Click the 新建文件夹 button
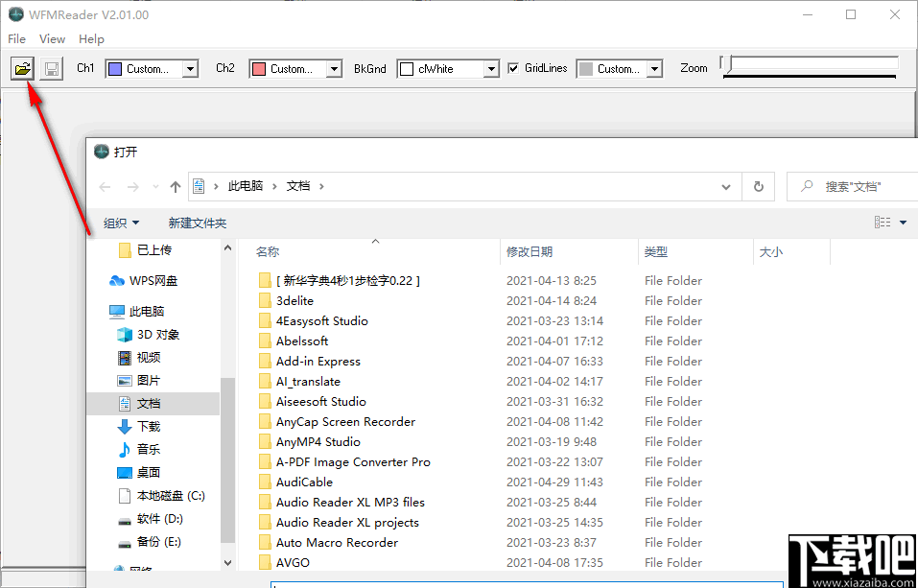 [197, 223]
